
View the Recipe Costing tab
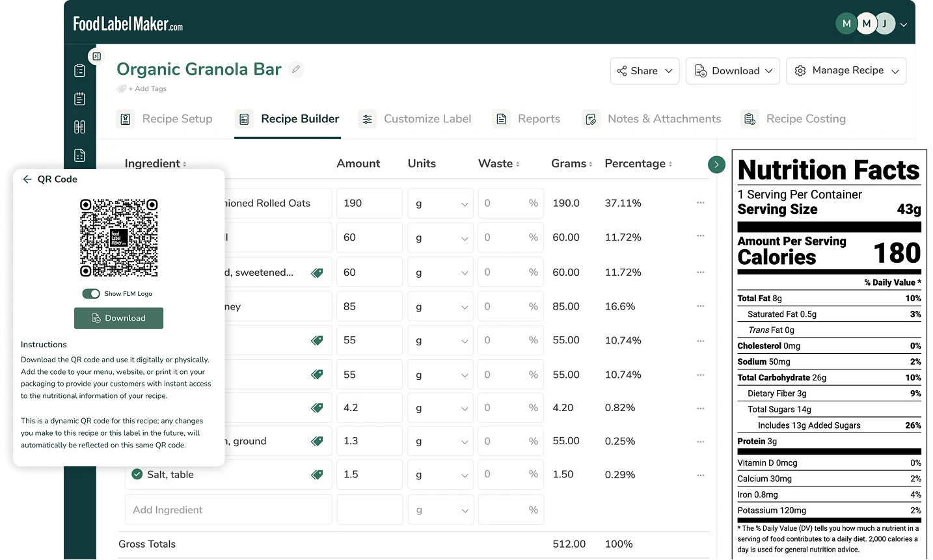794,119
